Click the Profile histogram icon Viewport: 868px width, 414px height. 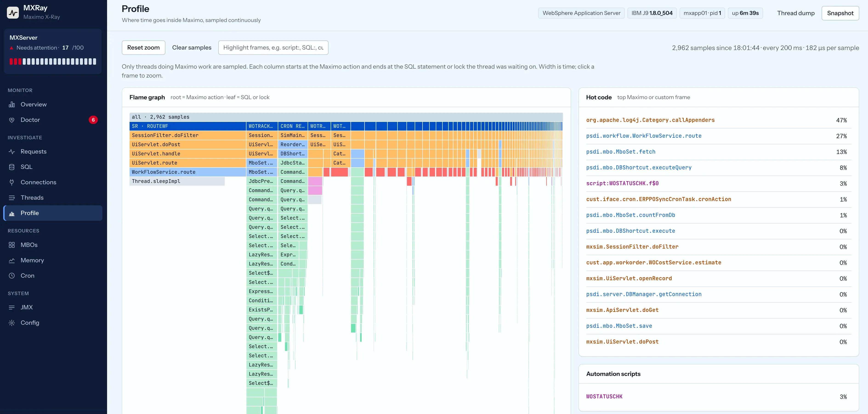click(x=12, y=213)
